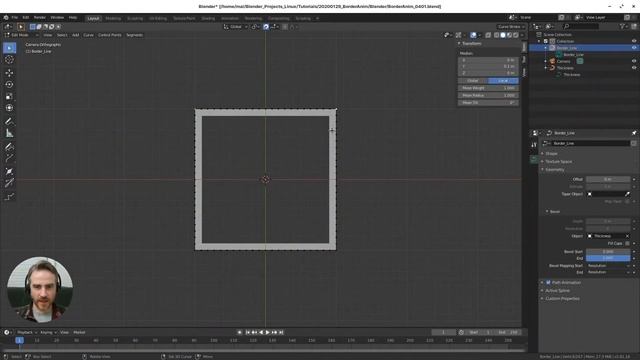Click the pin icon in Properties header

click(634, 133)
